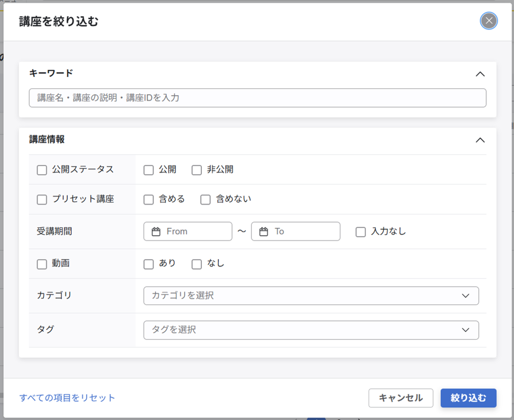The width and height of the screenshot is (514, 420).
Task: Click the keyword search input field
Action: click(x=257, y=98)
